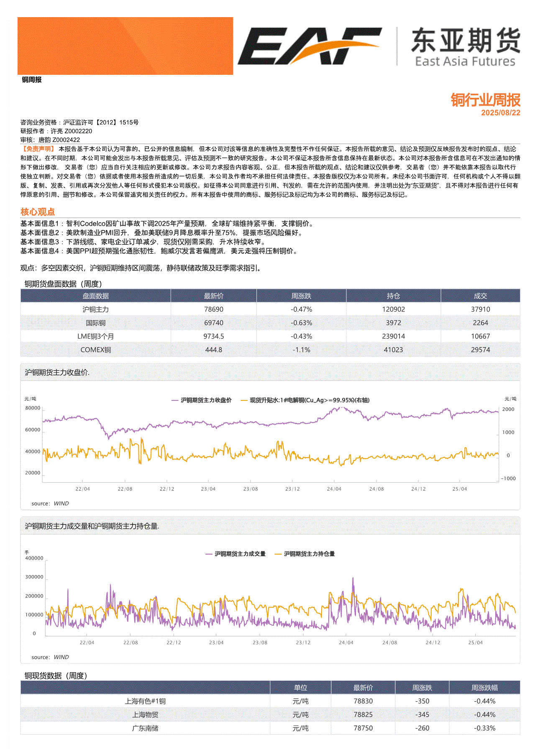This screenshot has height=756, width=540.
Task: Select the 广东南储 row label
Action: (x=145, y=728)
